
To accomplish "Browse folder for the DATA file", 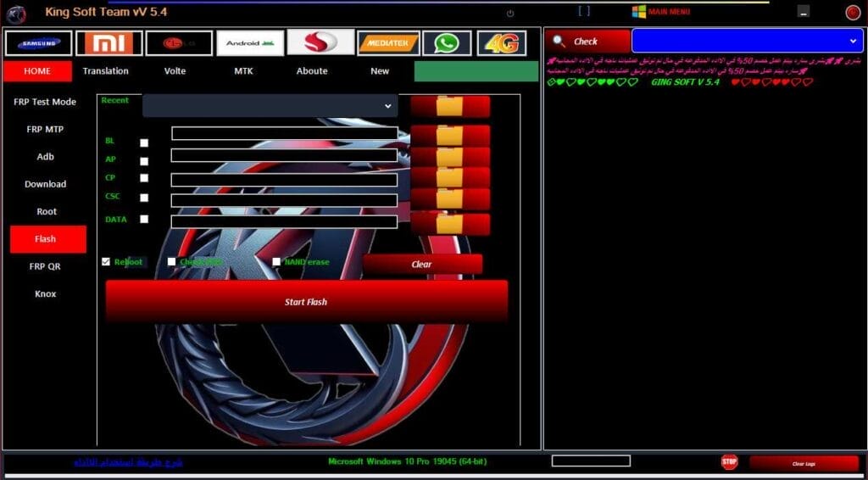I will pos(450,224).
